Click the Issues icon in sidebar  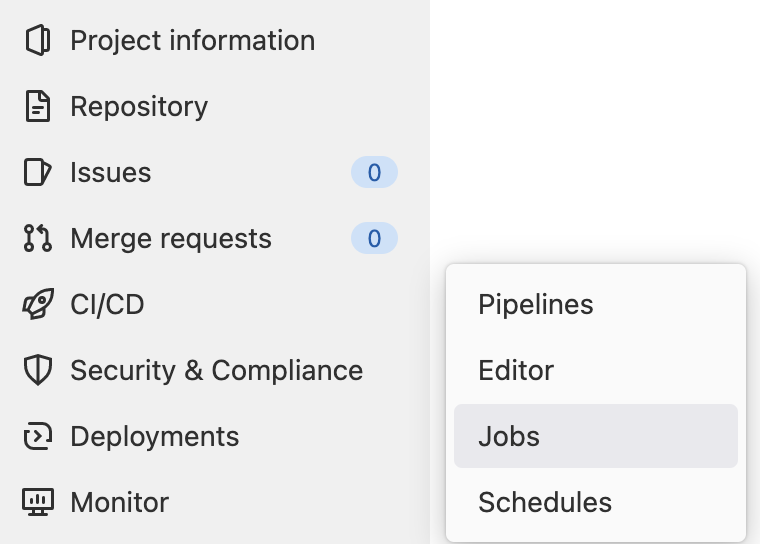37,173
